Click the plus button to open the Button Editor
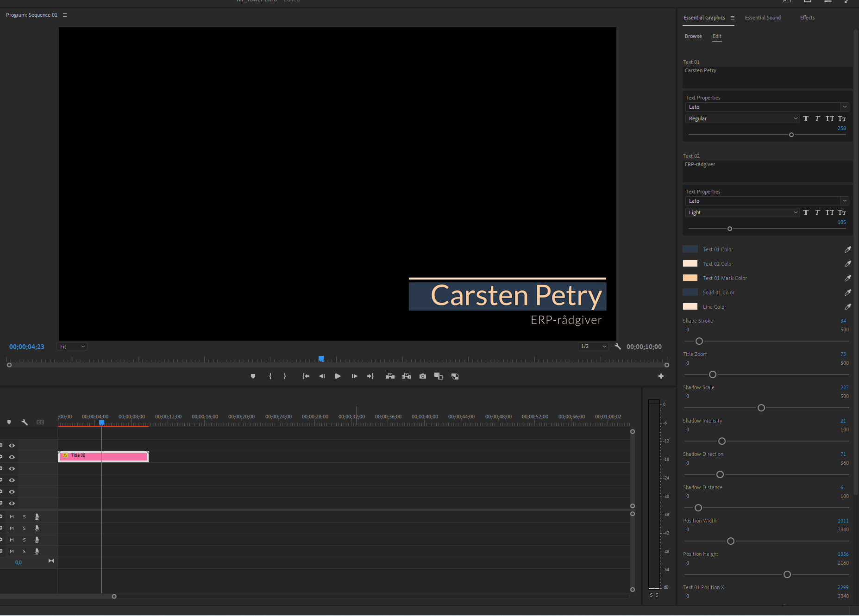This screenshot has height=616, width=859. pyautogui.click(x=661, y=376)
